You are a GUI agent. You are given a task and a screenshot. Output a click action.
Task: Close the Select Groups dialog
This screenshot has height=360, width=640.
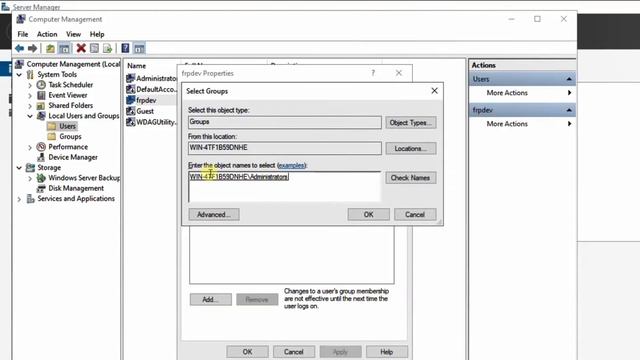click(434, 91)
